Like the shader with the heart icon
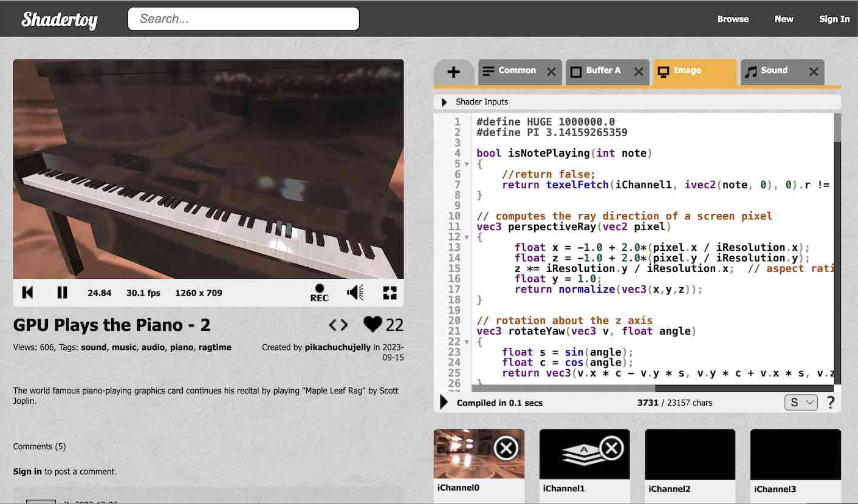Viewport: 858px width, 504px height. click(x=372, y=324)
